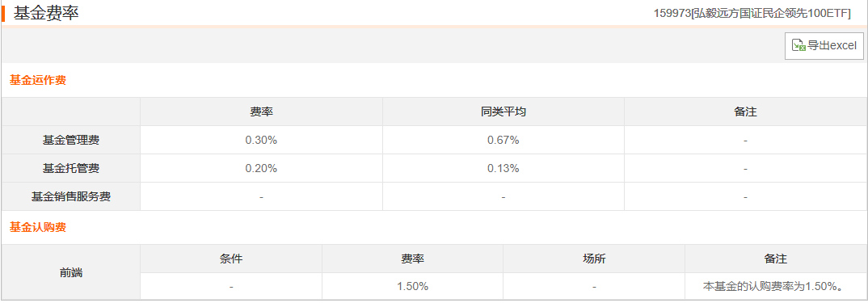Click the 基金认购费 section heading

click(x=38, y=227)
